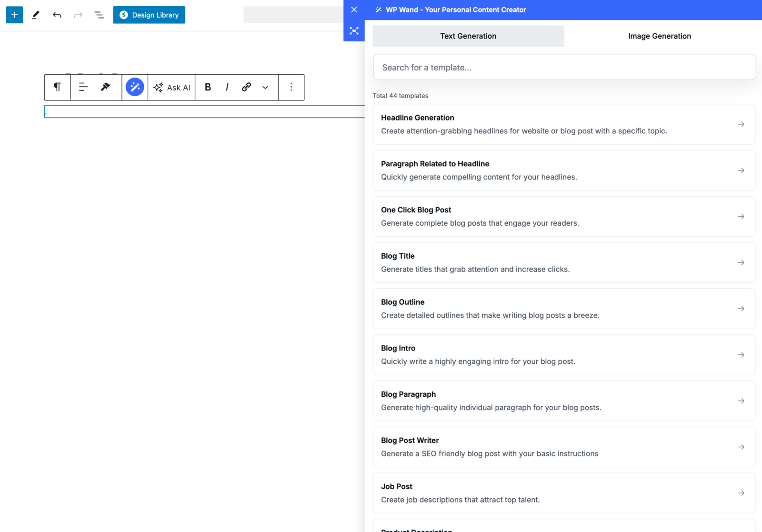
Task: Open the Design Library
Action: click(149, 15)
